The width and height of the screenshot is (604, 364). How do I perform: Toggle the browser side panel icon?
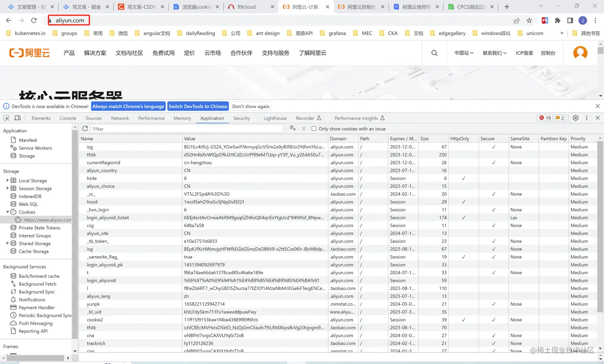coord(570,20)
